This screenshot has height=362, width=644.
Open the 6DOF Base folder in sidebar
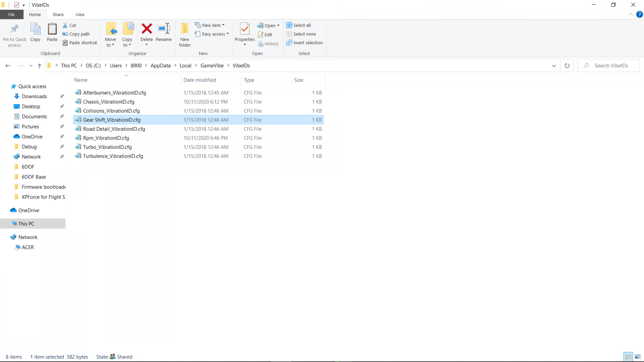coord(34,177)
